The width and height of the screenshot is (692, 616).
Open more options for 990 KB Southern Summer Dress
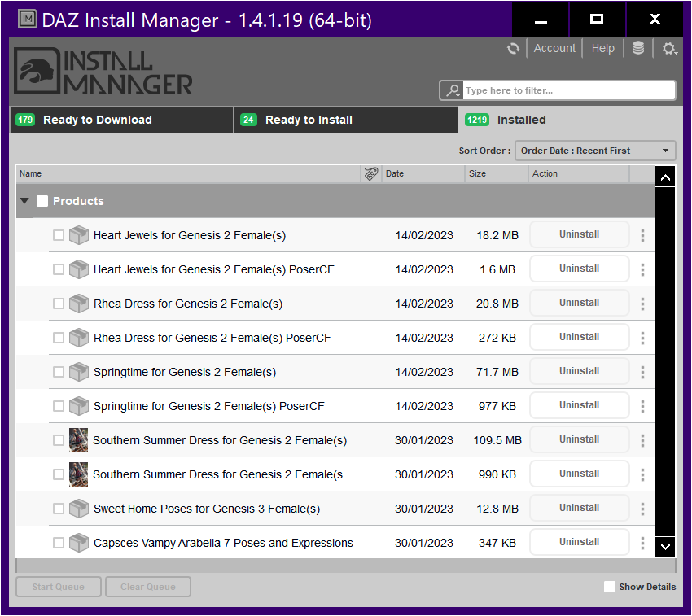coord(642,474)
